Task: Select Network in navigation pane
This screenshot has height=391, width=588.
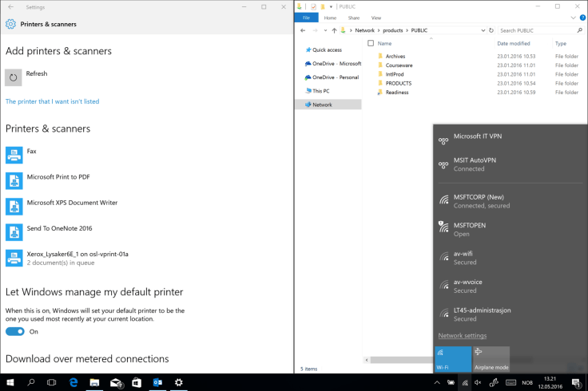Action: (328, 105)
